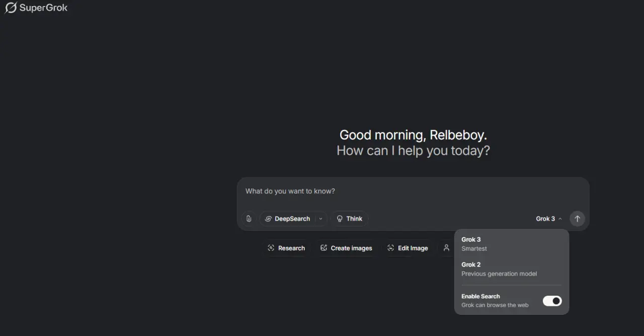
Task: Select Grok 3 Smartest model option
Action: click(512, 244)
